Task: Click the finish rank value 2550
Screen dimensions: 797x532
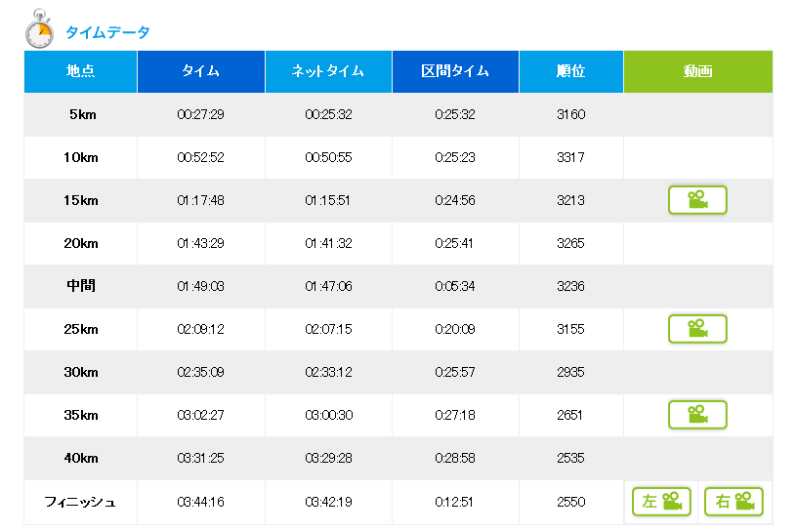Action: (570, 502)
